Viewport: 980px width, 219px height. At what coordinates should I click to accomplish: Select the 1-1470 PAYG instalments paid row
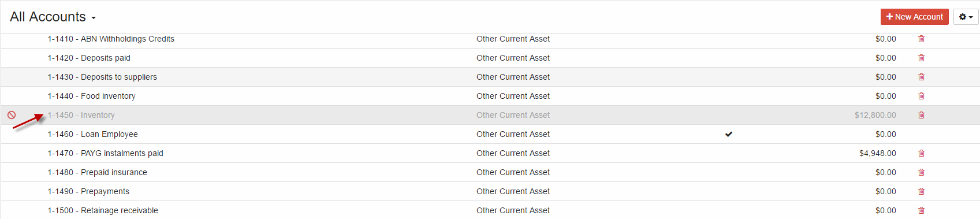point(490,153)
